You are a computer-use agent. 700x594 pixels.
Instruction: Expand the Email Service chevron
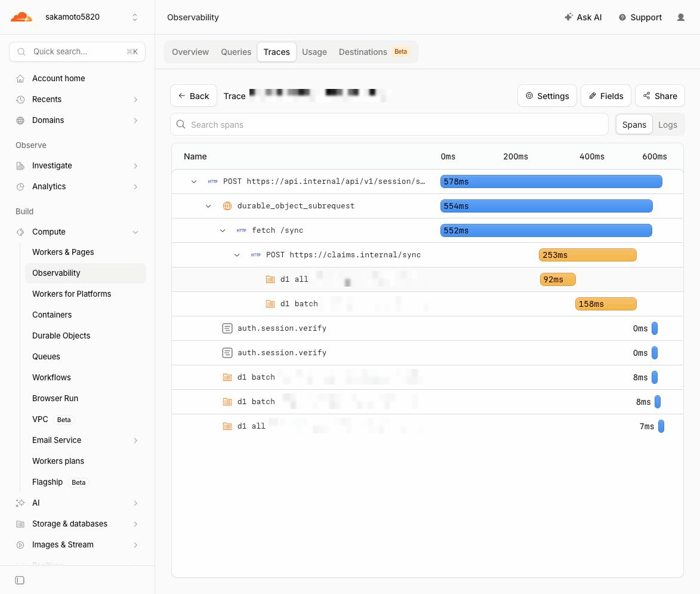[x=135, y=441]
